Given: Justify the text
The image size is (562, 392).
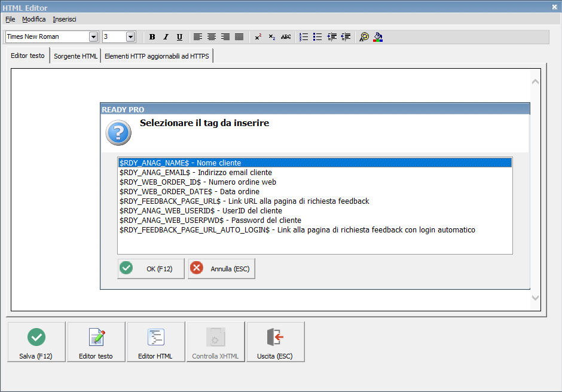Looking at the screenshot, I should (x=239, y=37).
